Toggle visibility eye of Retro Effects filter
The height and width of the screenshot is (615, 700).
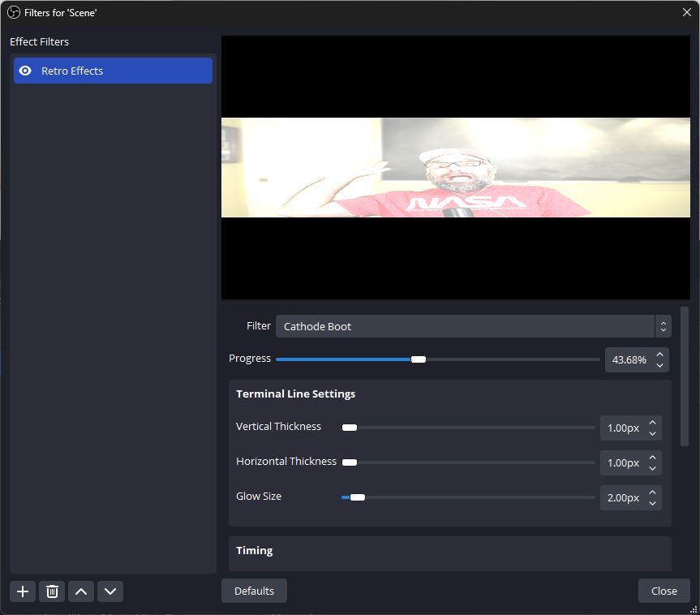click(x=25, y=71)
